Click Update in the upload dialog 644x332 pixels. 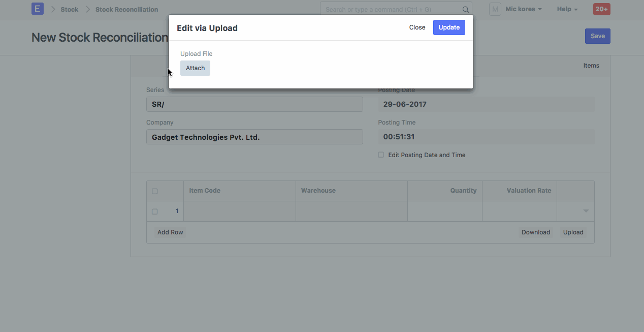(x=448, y=27)
